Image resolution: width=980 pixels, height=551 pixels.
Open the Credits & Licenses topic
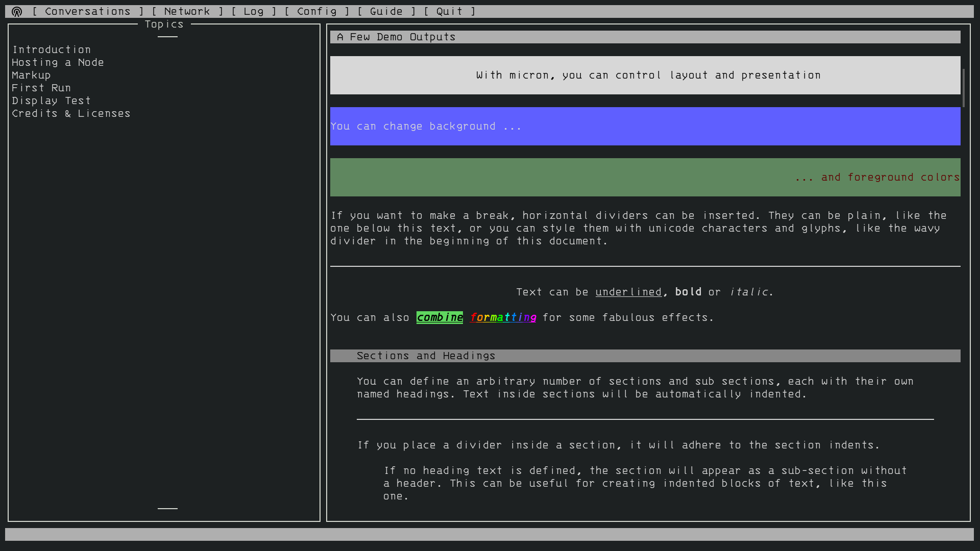71,113
